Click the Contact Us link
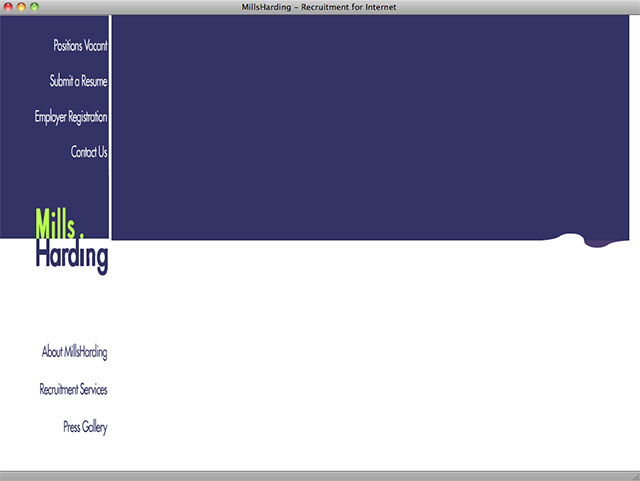640x481 pixels. [89, 152]
